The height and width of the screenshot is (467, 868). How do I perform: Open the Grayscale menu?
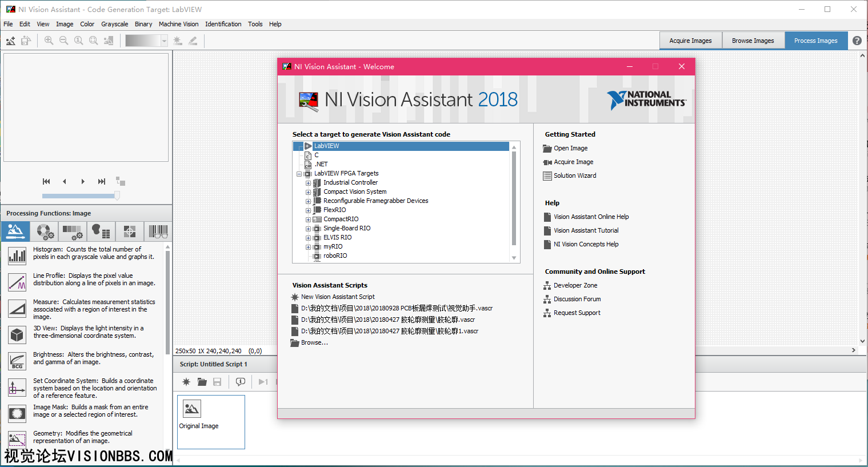tap(115, 24)
